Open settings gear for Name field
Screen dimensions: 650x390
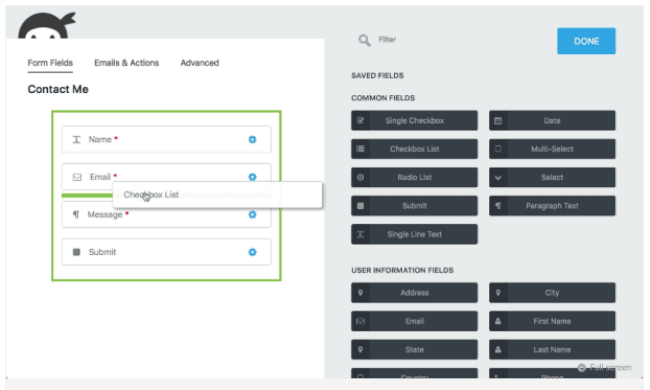[x=252, y=140]
